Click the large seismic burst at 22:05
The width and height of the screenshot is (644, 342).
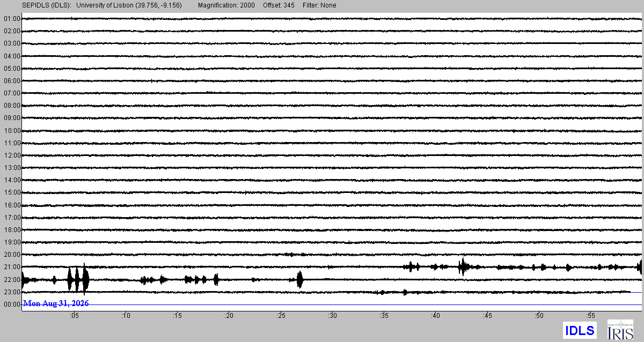tap(78, 279)
